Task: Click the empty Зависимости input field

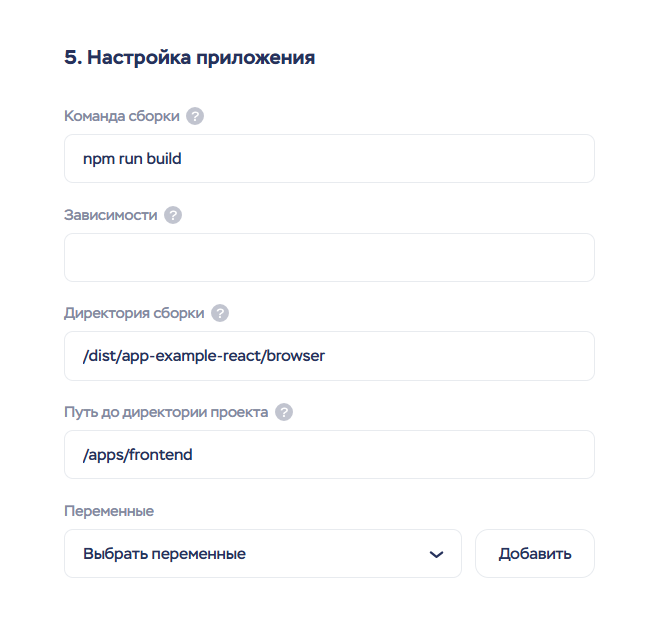Action: (329, 258)
